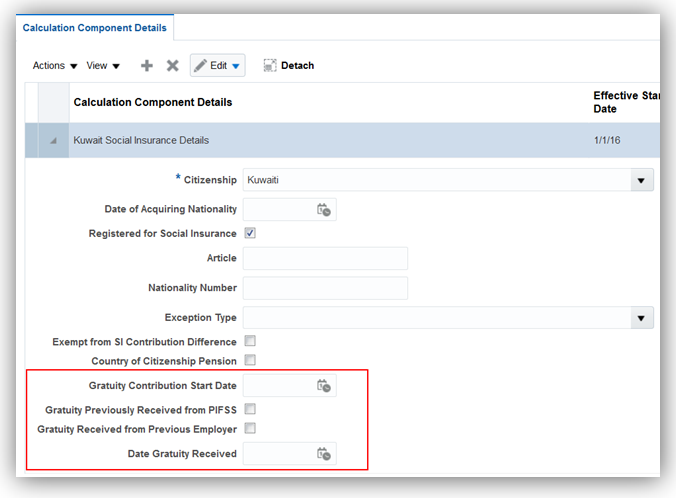
Task: Open calendar for Gratuity Contribution Start Date
Action: (324, 385)
